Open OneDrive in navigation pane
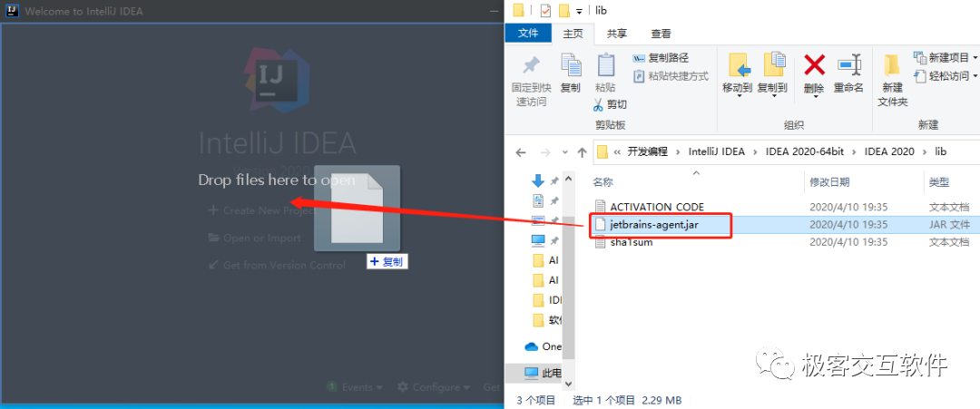The width and height of the screenshot is (980, 409). coord(544,346)
